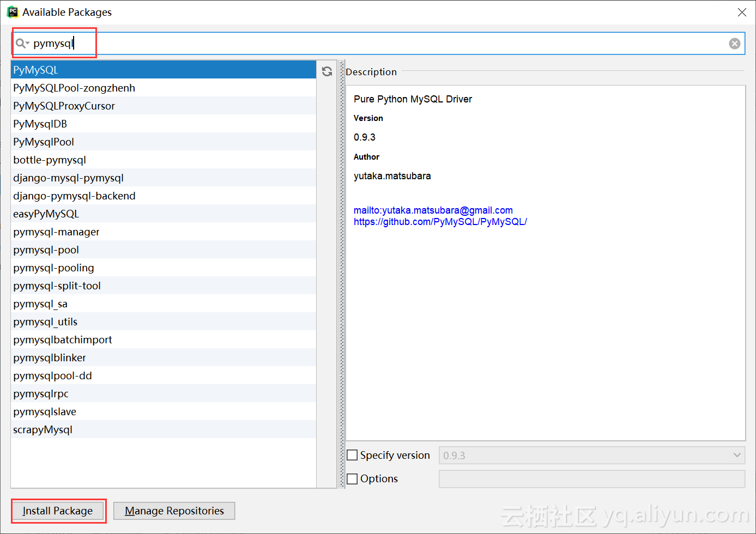The image size is (756, 534).
Task: Select django-mysql-pymysql package
Action: point(164,178)
